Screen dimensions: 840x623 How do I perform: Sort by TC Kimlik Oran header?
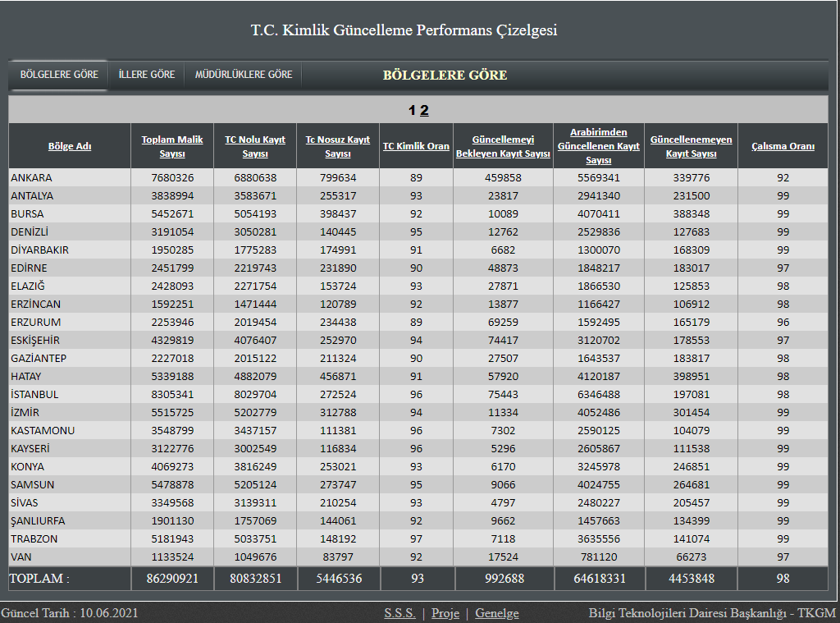416,146
